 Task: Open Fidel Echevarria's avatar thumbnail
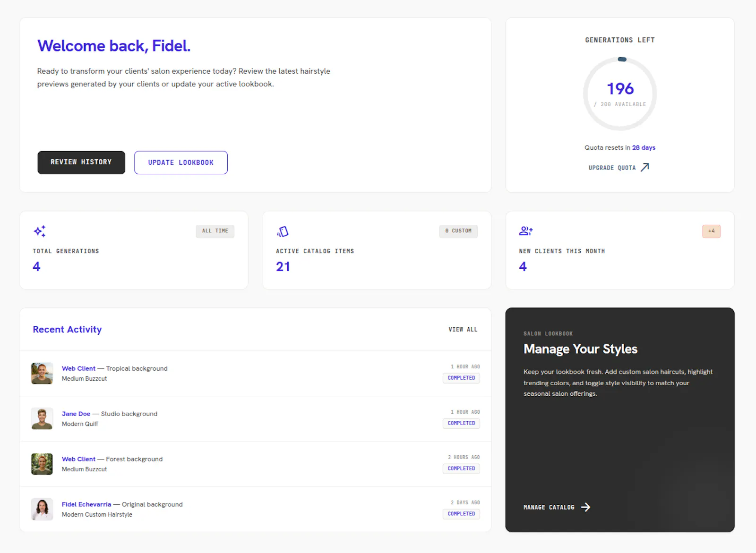[42, 510]
